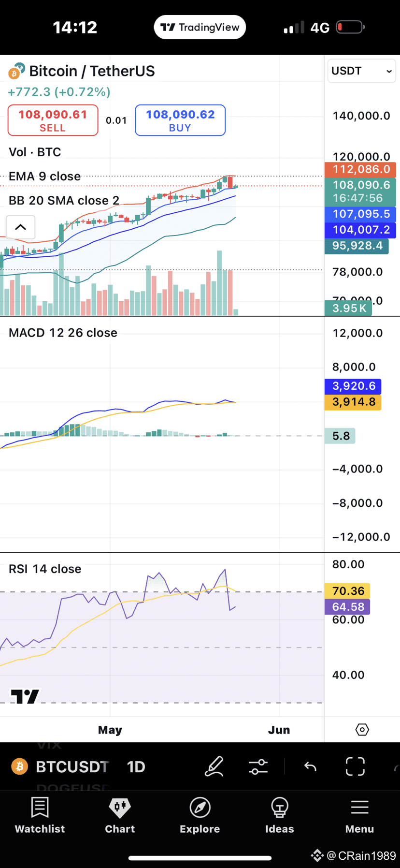Collapse the indicator legend with chevron

tap(20, 227)
